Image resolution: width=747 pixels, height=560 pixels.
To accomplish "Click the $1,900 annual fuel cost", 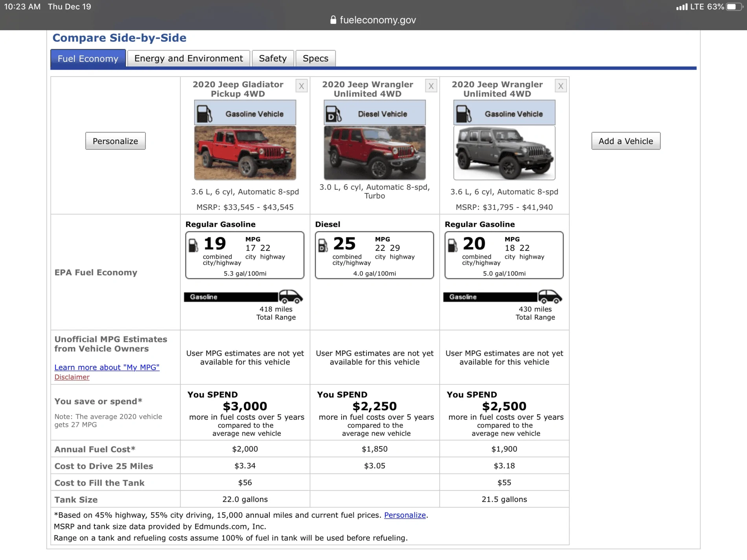I will 504,449.
